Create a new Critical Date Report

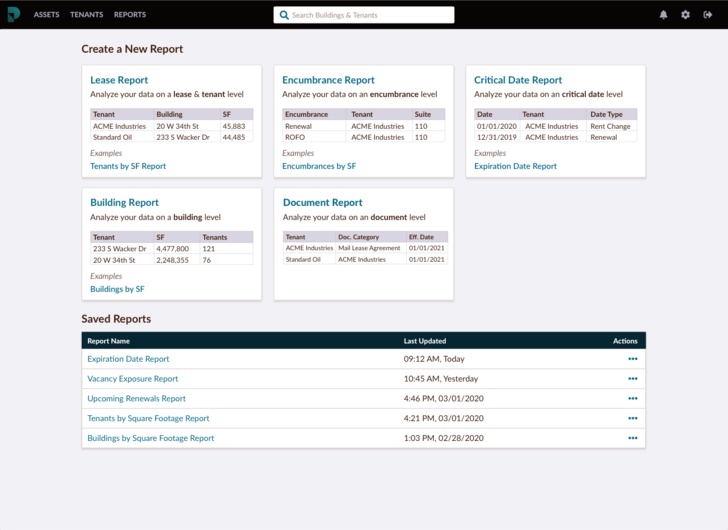(x=518, y=80)
